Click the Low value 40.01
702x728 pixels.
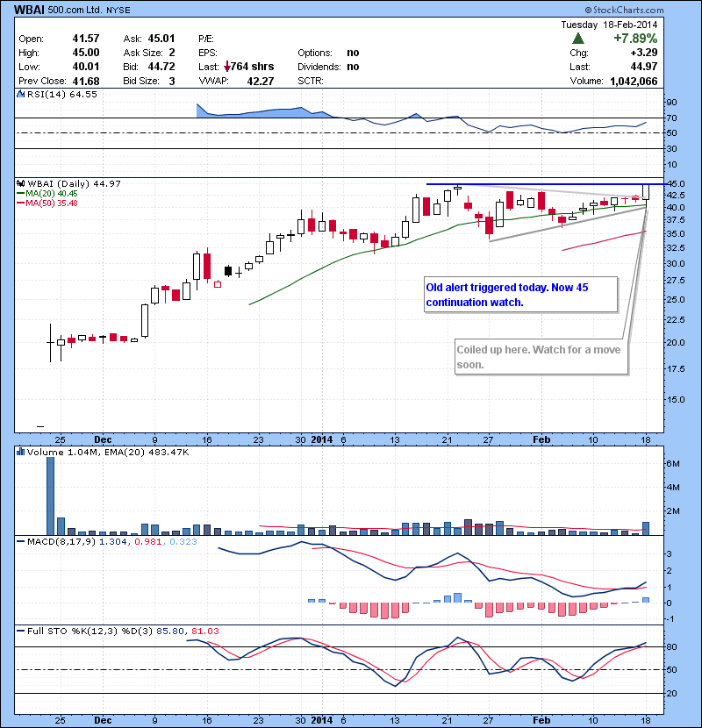pyautogui.click(x=86, y=67)
